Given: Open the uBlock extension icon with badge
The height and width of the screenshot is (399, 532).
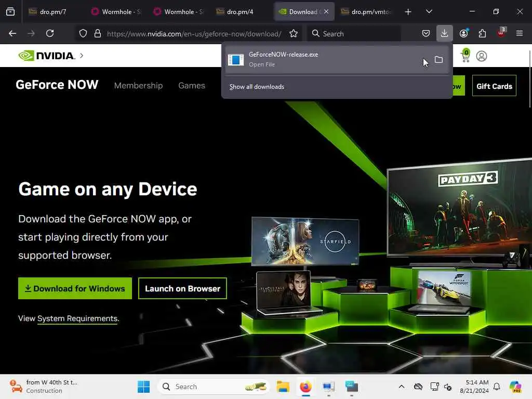Looking at the screenshot, I should point(501,33).
